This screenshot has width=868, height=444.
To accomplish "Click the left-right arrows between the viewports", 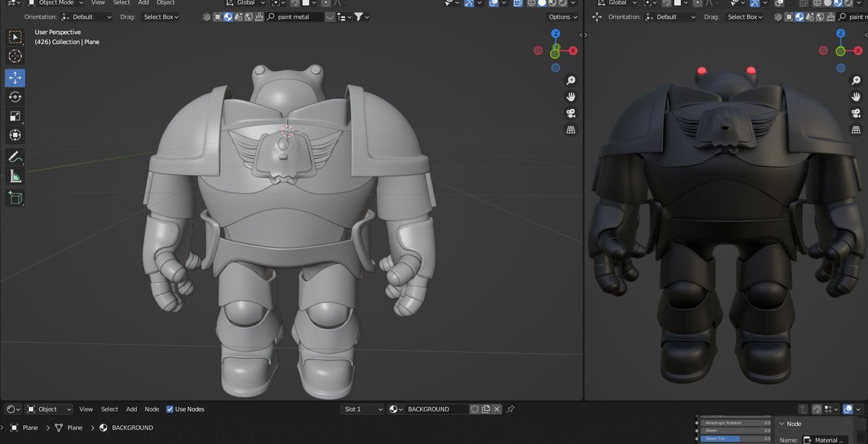I will (x=584, y=35).
